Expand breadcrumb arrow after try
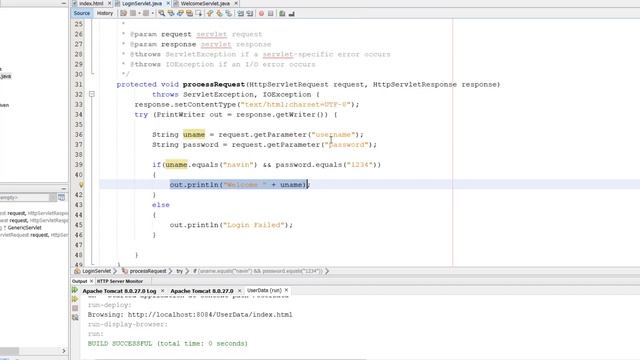This screenshot has height=360, width=640. [187, 271]
